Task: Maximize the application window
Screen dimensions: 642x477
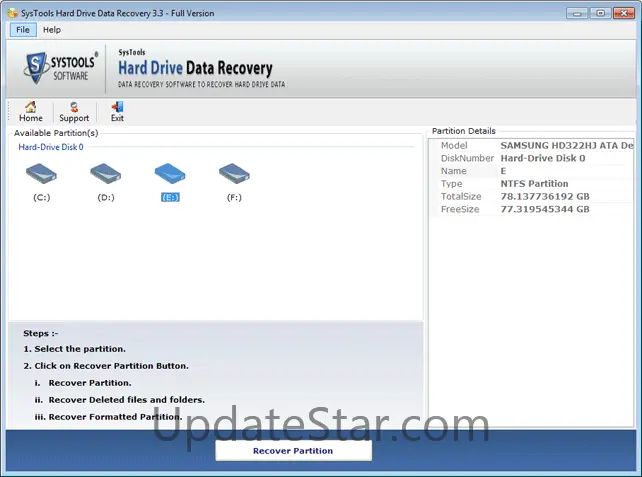Action: point(600,13)
